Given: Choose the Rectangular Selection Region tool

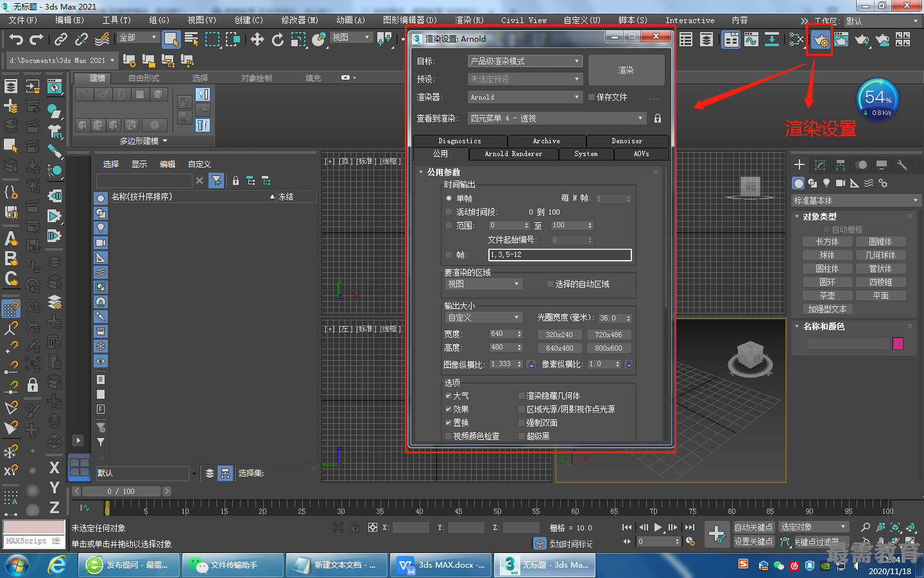Looking at the screenshot, I should click(212, 39).
